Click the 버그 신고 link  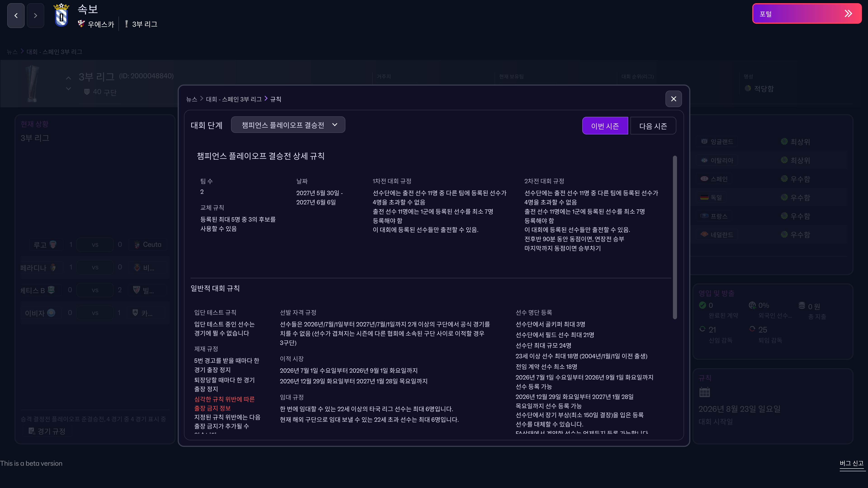click(x=851, y=463)
